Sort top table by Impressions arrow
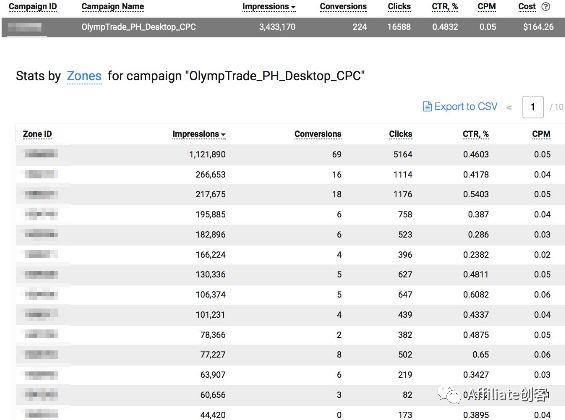The image size is (565, 420). coord(293,7)
